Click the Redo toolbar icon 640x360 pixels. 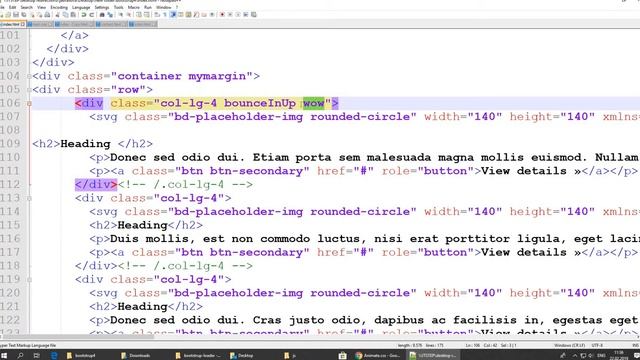pyautogui.click(x=91, y=15)
